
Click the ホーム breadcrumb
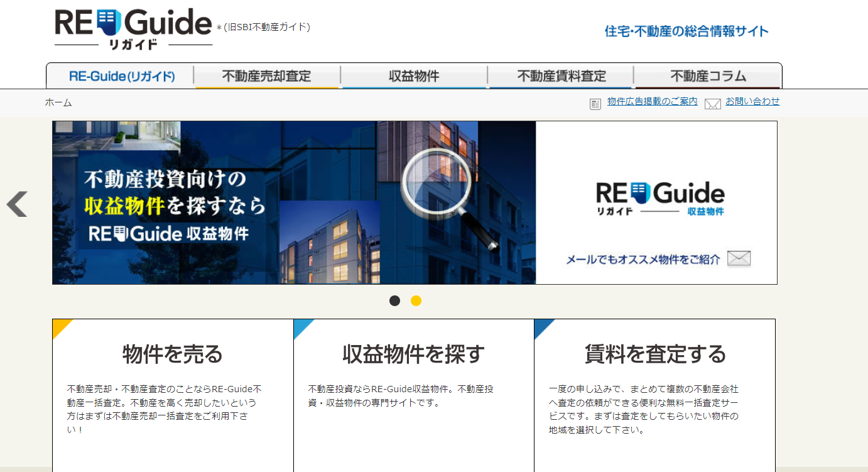58,102
